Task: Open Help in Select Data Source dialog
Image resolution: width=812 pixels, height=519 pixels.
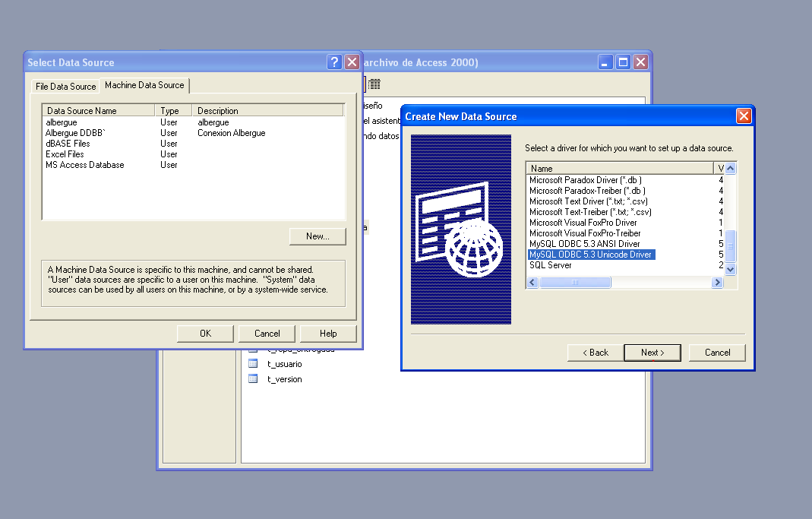Action: point(328,334)
